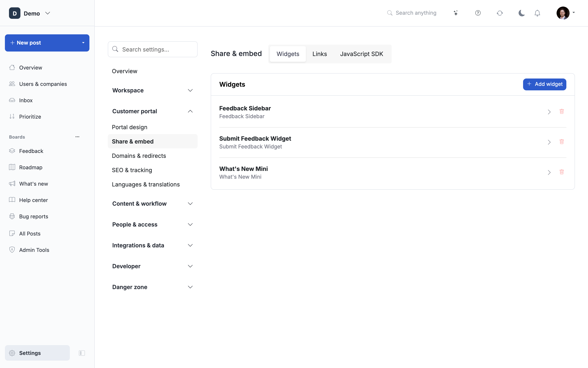
Task: Focus the Search settings field
Action: click(153, 49)
